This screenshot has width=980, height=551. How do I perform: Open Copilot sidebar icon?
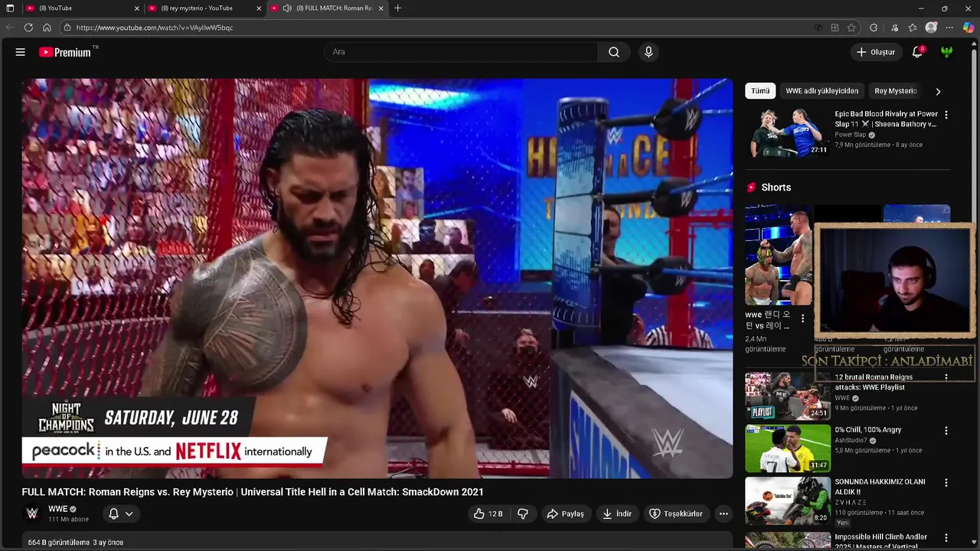[969, 28]
